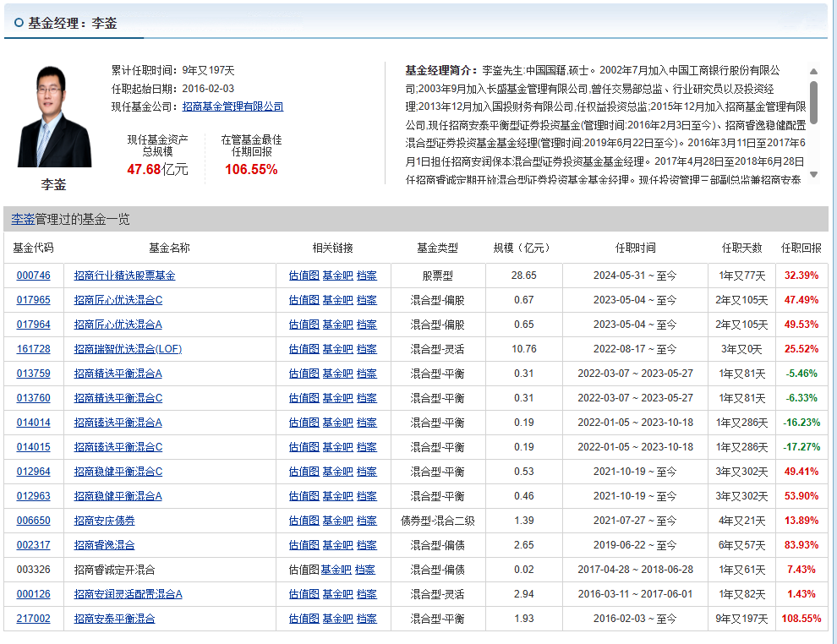Screen dimensions: 837x644
Task: Open 基金吧 for 招商安泰平衡混合
Action: point(338,619)
